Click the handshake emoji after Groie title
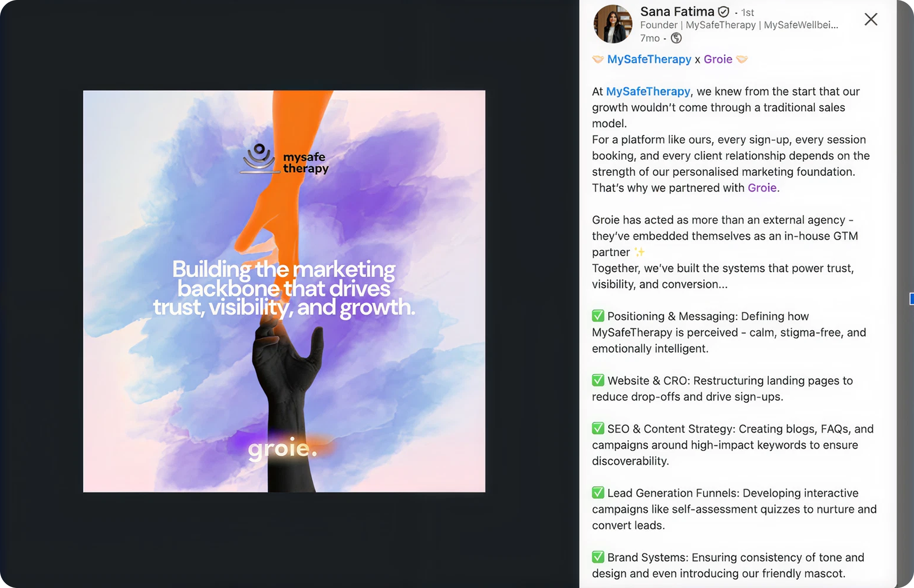 [742, 59]
